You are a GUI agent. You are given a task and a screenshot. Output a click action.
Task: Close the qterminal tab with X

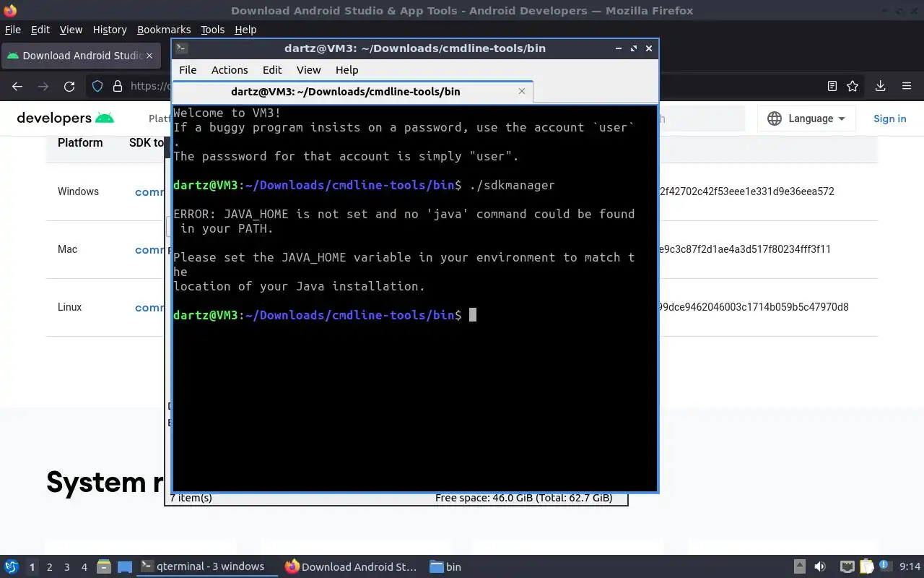tap(522, 91)
